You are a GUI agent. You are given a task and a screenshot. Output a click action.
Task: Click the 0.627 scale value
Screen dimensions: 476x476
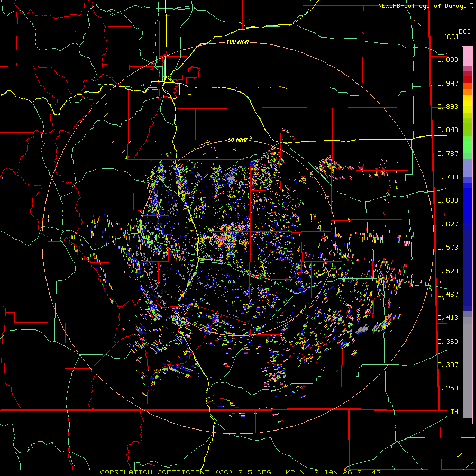click(448, 224)
